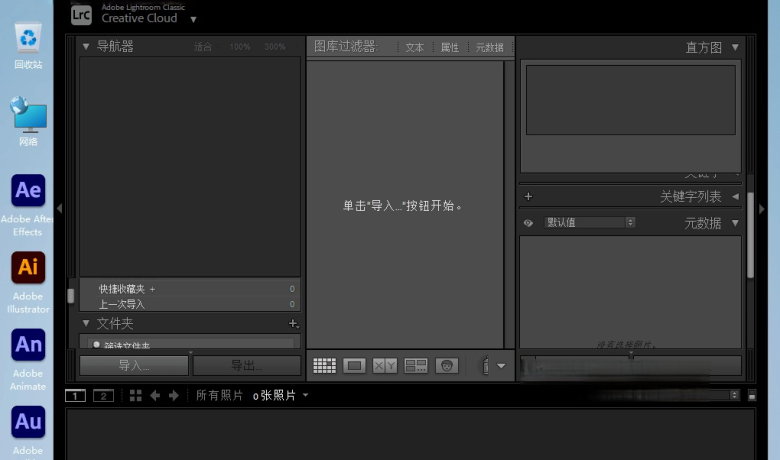Open Survey view in toolbar
This screenshot has width=780, height=460.
tap(416, 366)
